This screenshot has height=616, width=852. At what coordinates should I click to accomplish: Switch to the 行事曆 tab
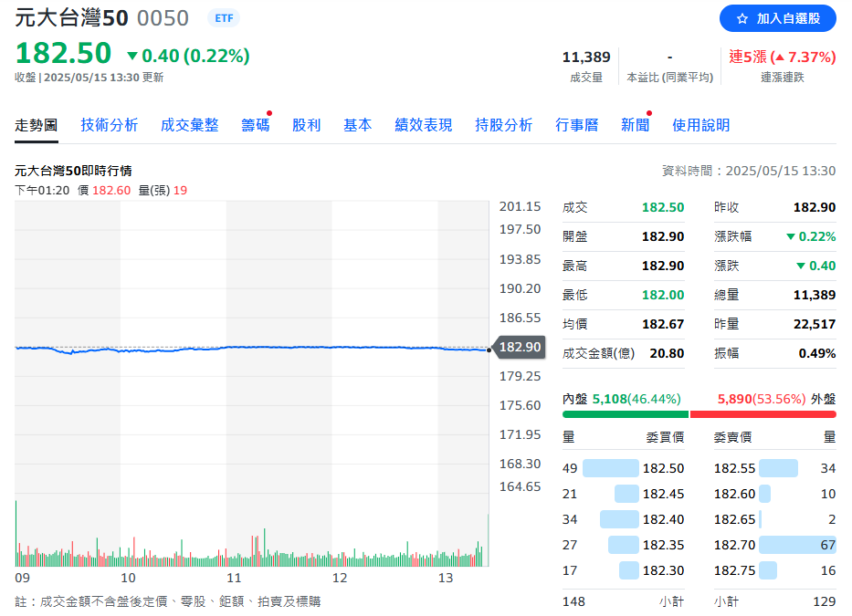[576, 126]
